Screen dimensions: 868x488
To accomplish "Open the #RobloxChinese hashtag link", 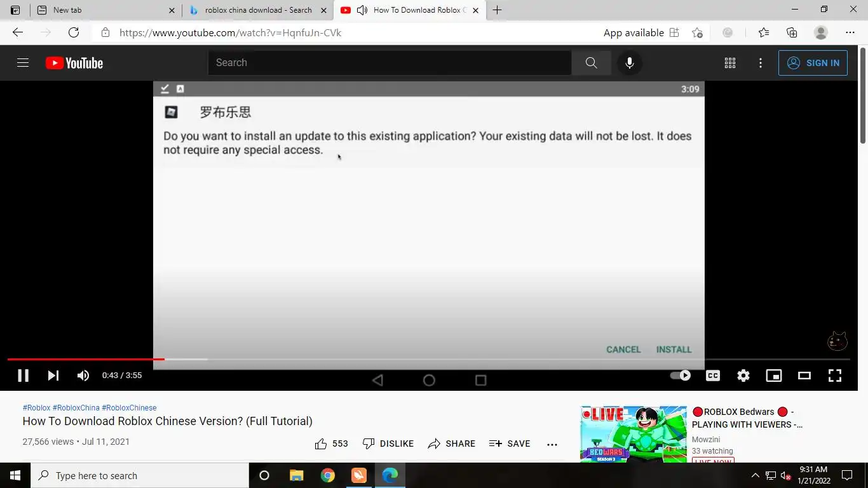I will click(x=129, y=408).
